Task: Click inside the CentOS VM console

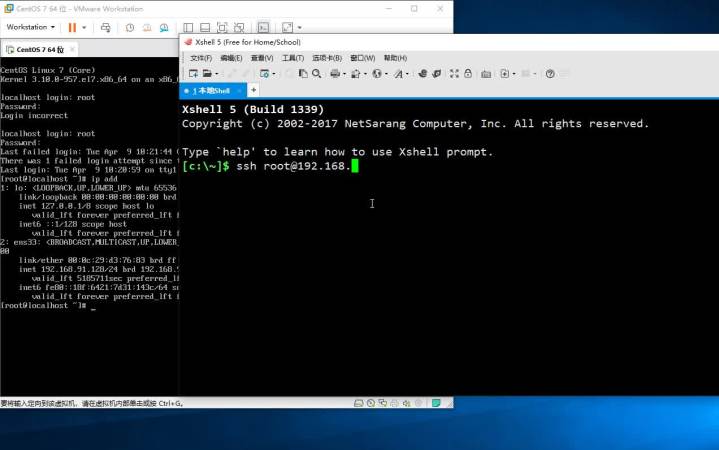Action: click(x=89, y=226)
